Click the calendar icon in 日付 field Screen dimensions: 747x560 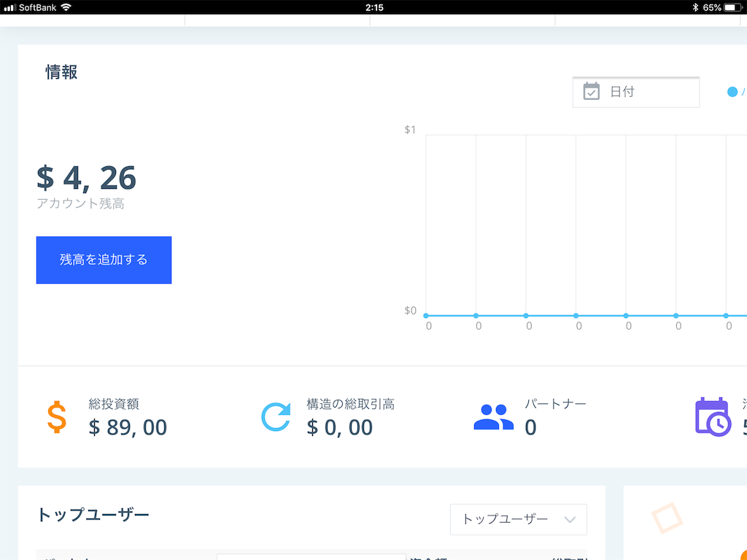[591, 91]
